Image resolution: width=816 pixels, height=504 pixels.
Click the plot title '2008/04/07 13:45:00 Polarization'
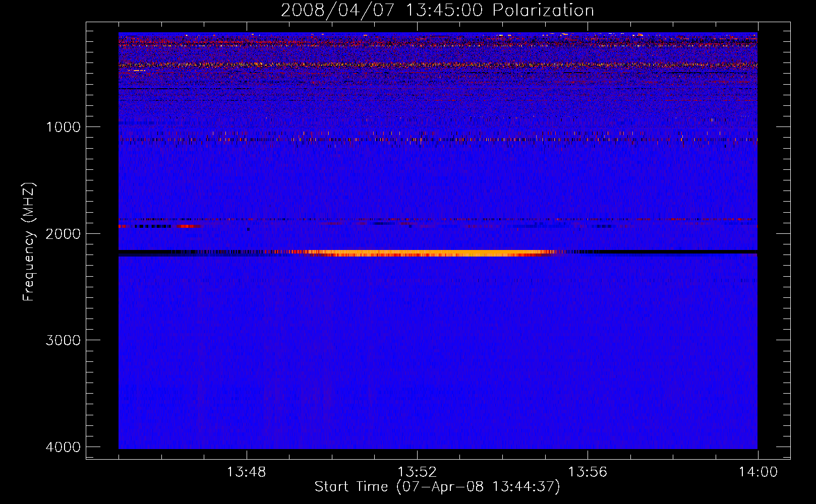click(437, 10)
